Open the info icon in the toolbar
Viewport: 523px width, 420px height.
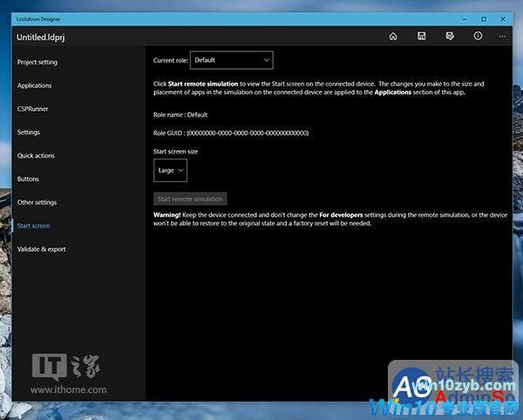pyautogui.click(x=477, y=37)
